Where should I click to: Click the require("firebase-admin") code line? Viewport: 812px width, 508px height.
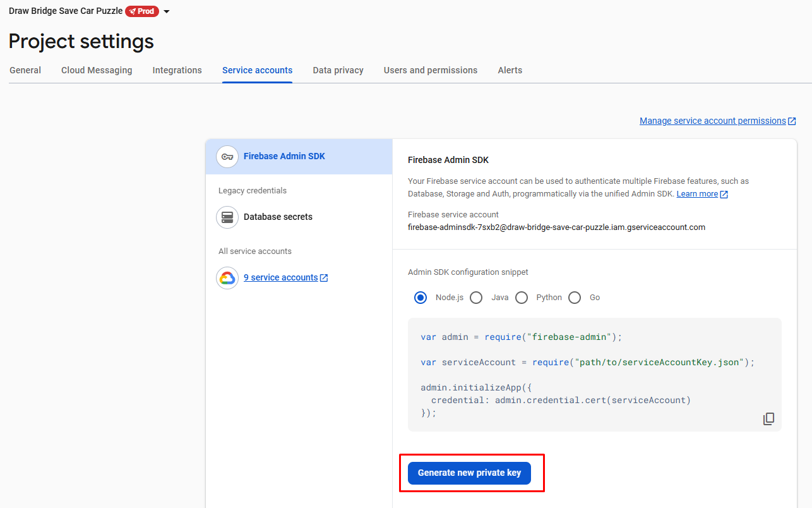[x=522, y=337]
